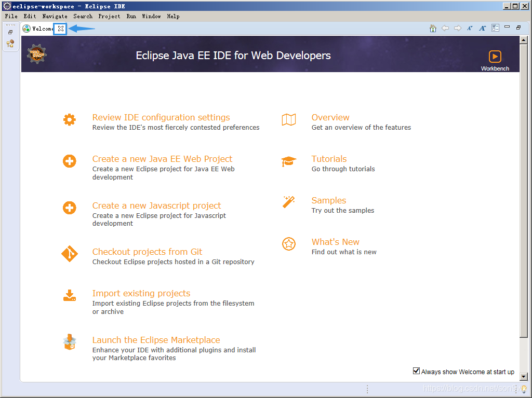The width and height of the screenshot is (532, 398).
Task: Open Create a new Javascript project link
Action: tap(157, 206)
